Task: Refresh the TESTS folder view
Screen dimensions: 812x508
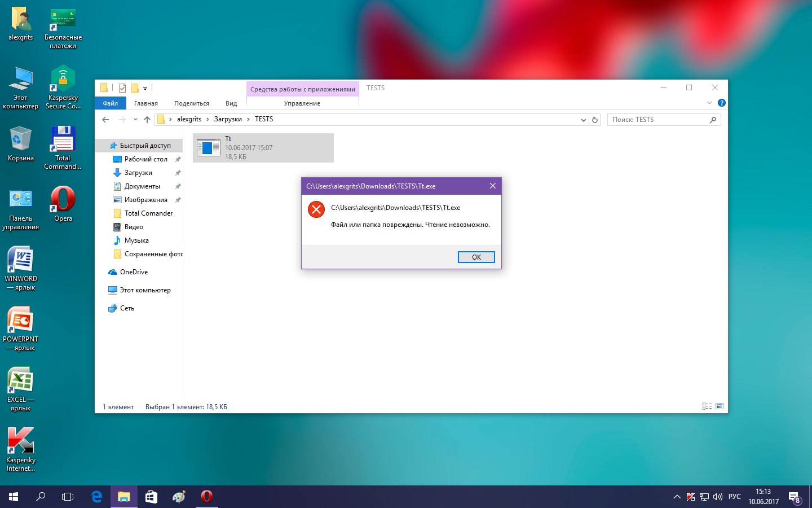Action: (595, 120)
